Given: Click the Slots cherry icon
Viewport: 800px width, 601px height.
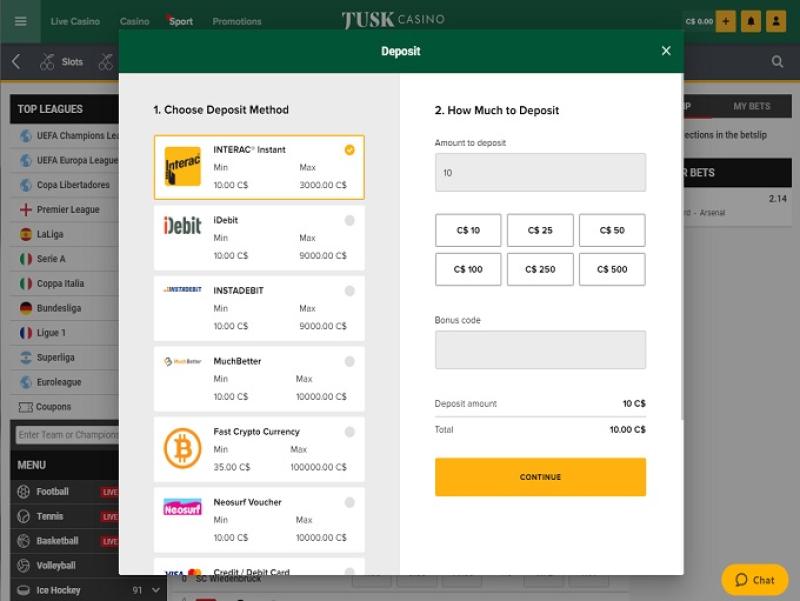Looking at the screenshot, I should pos(47,62).
